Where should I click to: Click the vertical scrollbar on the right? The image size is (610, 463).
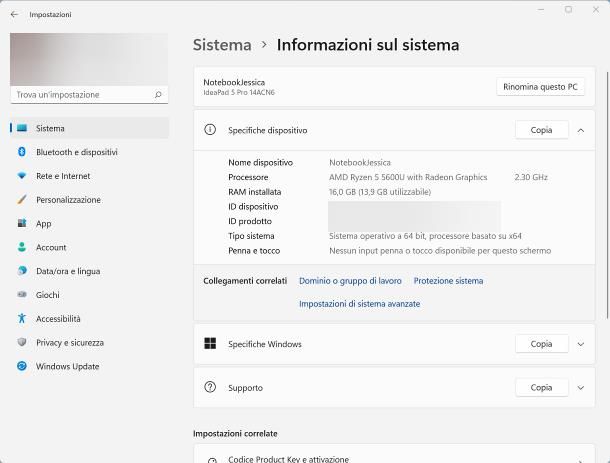[x=607, y=195]
